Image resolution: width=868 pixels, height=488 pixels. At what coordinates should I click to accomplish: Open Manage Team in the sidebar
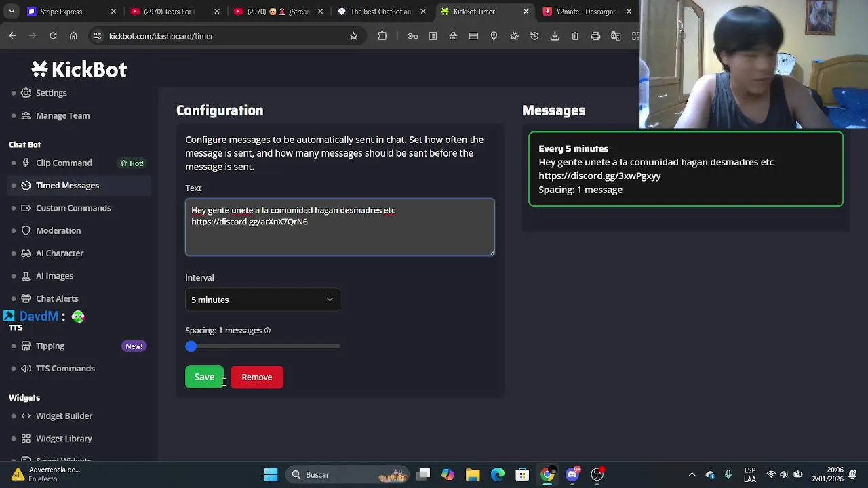tap(62, 115)
